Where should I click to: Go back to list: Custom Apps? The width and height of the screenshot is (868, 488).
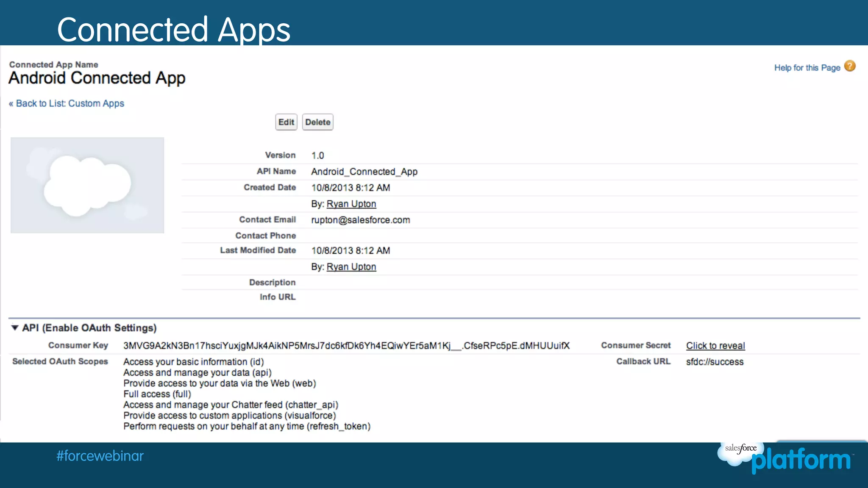click(67, 103)
